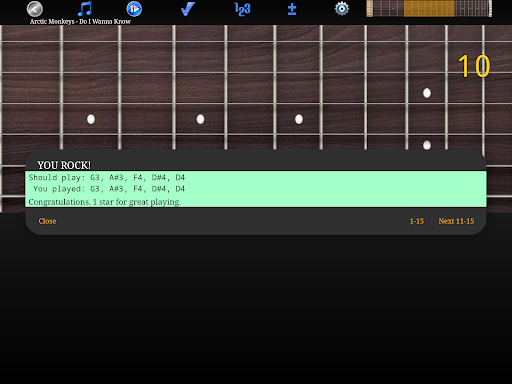Select the 1-15 range link
This screenshot has width=512, height=384.
417,221
